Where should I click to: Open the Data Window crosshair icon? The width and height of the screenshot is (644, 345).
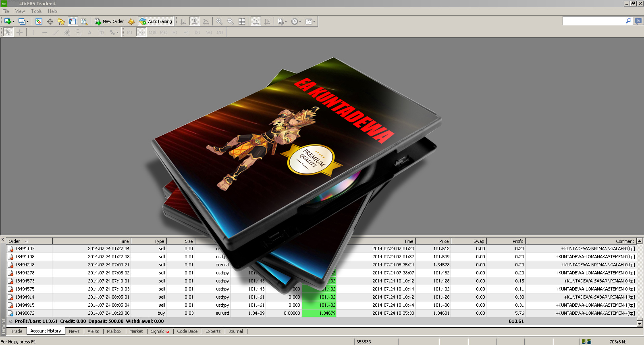coord(50,21)
